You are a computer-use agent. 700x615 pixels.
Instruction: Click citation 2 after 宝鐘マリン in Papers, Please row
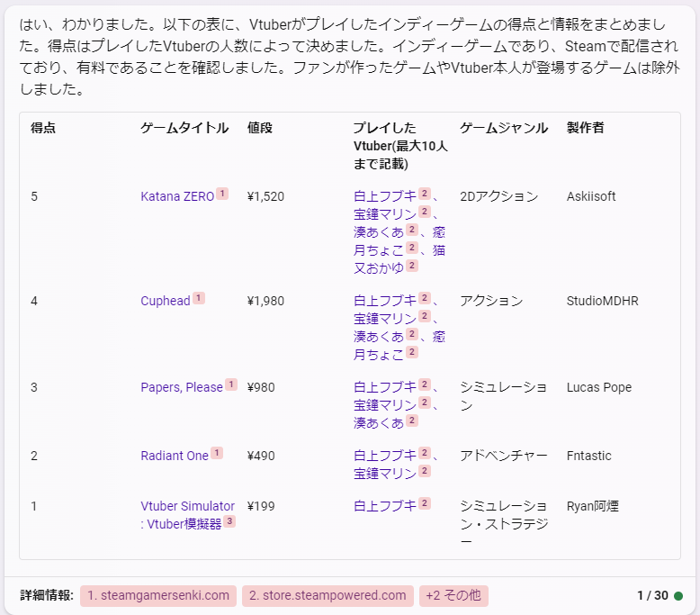coord(425,402)
